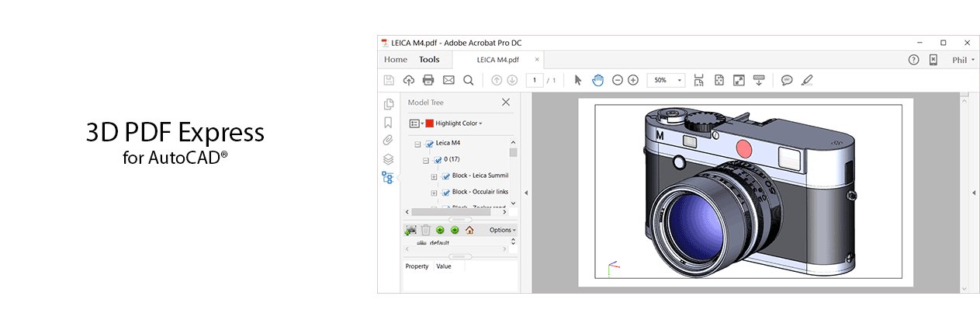Click the first green view arrow
Viewport: 980px width, 327px height.
coord(440,230)
